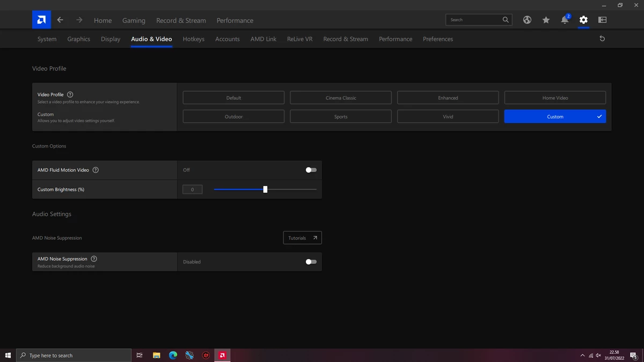644x362 pixels.
Task: Reset settings with the undo arrow icon
Action: click(x=602, y=39)
